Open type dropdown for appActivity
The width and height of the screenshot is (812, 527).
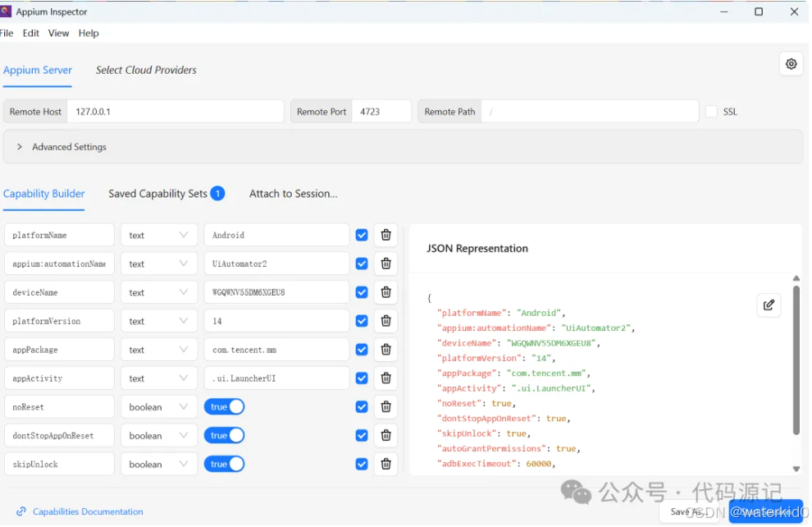pos(159,379)
